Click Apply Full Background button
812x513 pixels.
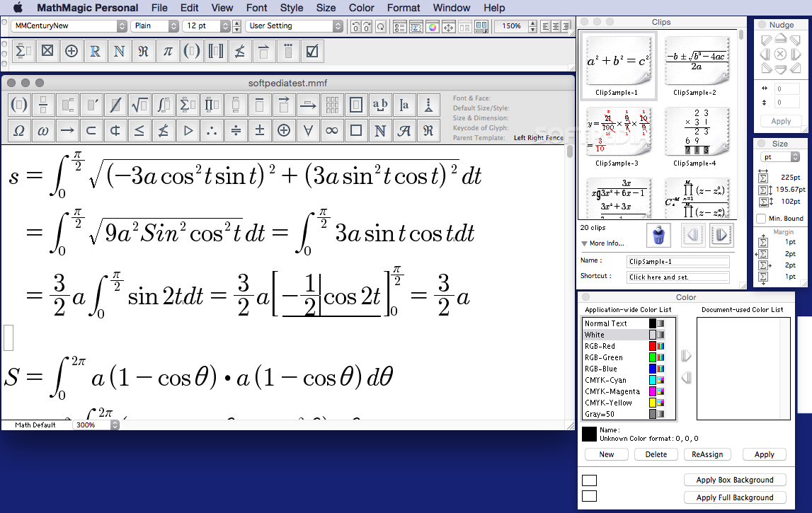pyautogui.click(x=735, y=497)
